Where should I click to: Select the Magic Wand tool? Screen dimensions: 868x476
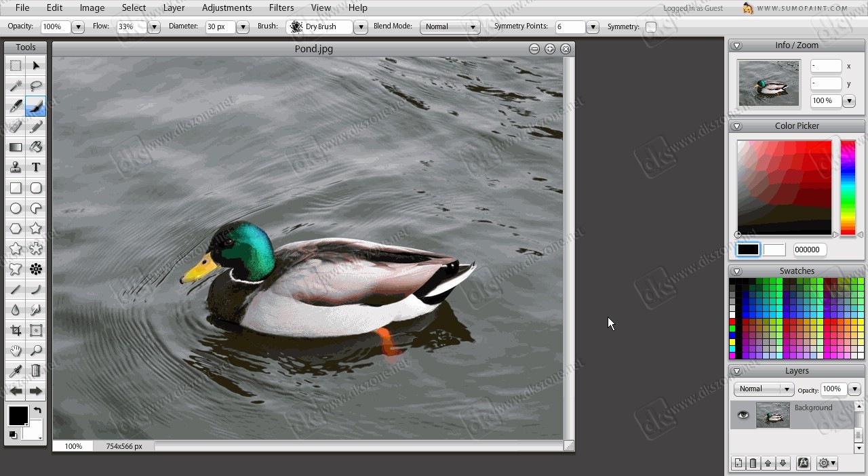pos(16,86)
